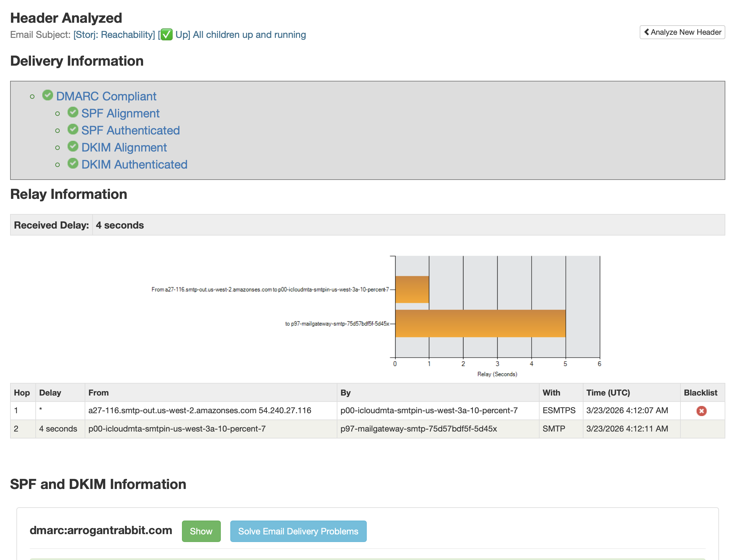The height and width of the screenshot is (560, 743).
Task: Click the check icon next to SPF Alignment
Action: 73,112
